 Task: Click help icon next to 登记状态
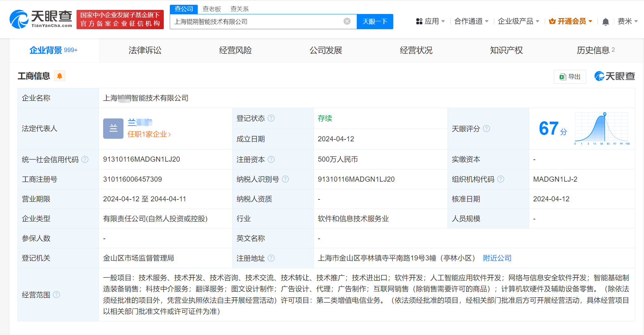pyautogui.click(x=271, y=118)
